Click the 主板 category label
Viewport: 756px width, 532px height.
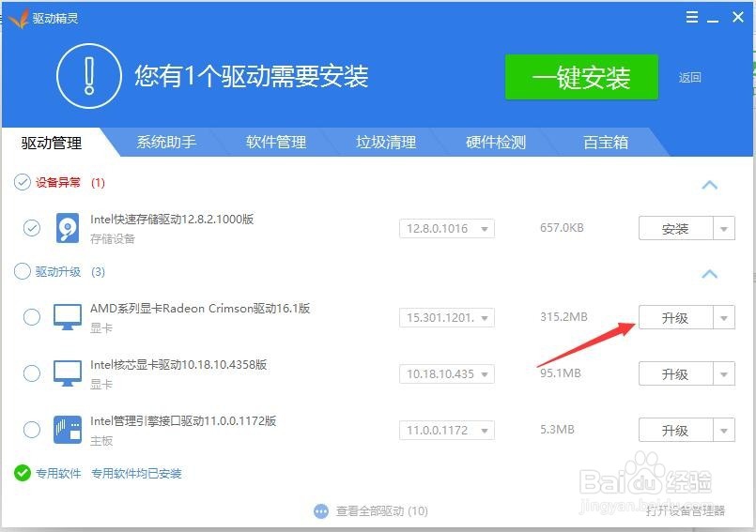point(101,441)
